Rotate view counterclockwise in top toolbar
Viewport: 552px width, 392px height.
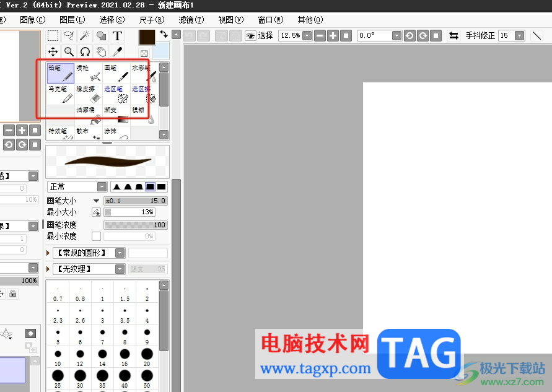click(x=410, y=35)
